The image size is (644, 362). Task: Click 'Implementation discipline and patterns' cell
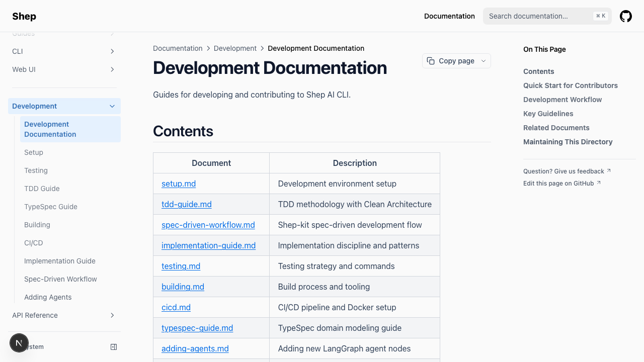tap(355, 245)
